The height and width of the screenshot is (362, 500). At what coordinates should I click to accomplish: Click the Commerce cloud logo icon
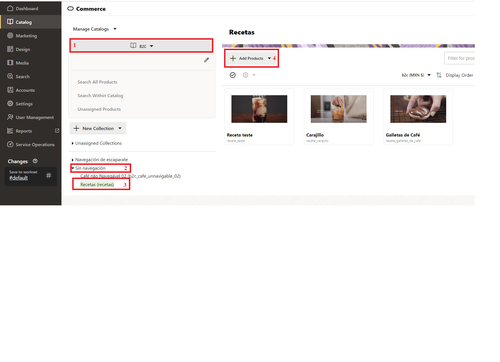[70, 9]
